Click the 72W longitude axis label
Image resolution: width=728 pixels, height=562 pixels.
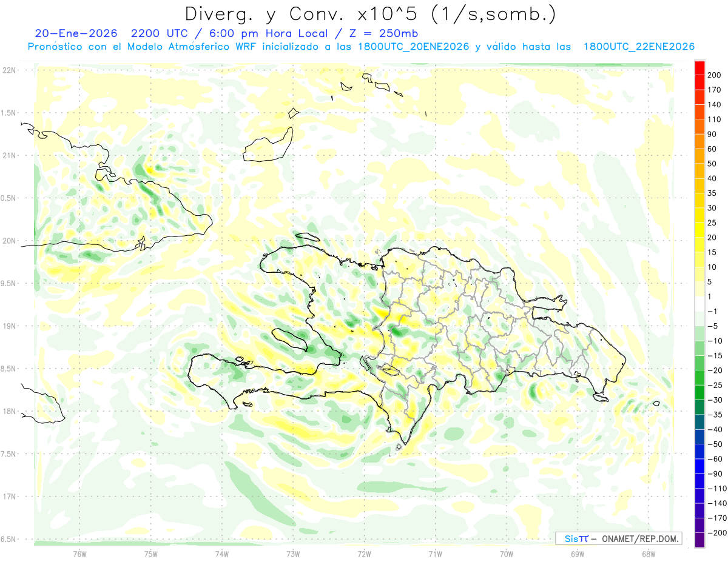coord(365,553)
